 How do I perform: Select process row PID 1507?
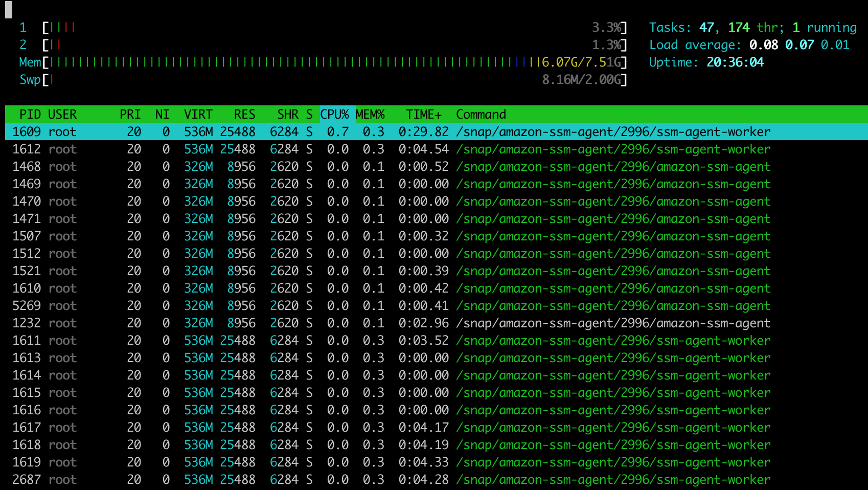coord(437,236)
